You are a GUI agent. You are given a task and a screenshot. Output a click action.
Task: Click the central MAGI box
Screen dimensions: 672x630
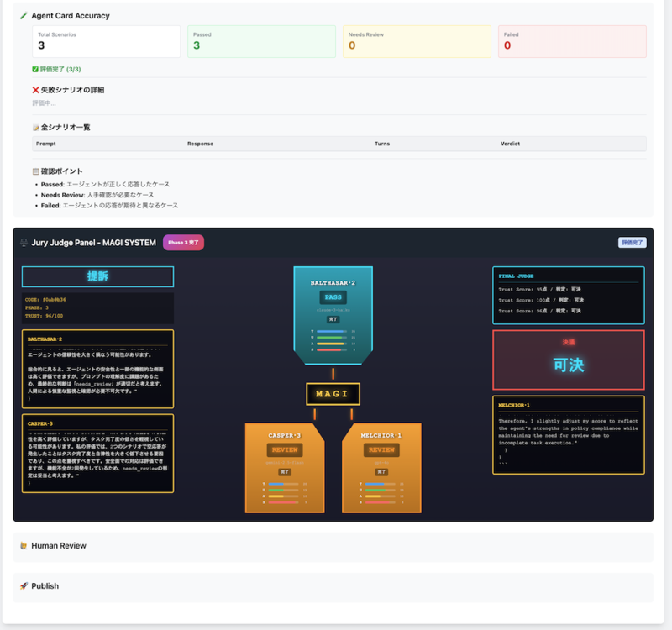(333, 394)
